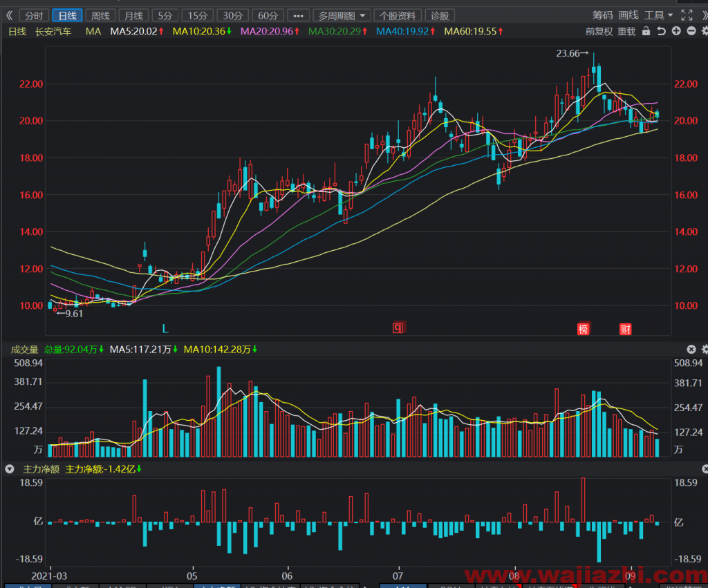Close the 主力净额 panel
Image resolution: width=708 pixels, height=588 pixels.
(705, 469)
